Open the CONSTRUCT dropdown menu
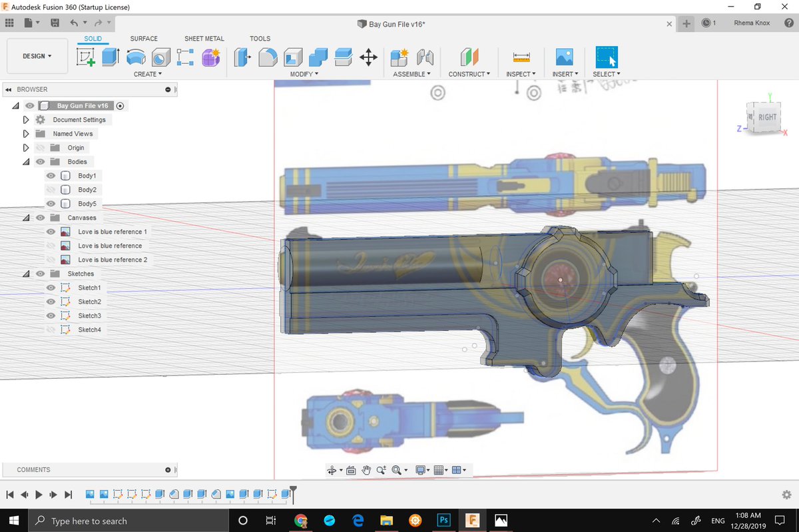Viewport: 799px width, 532px height. tap(469, 74)
